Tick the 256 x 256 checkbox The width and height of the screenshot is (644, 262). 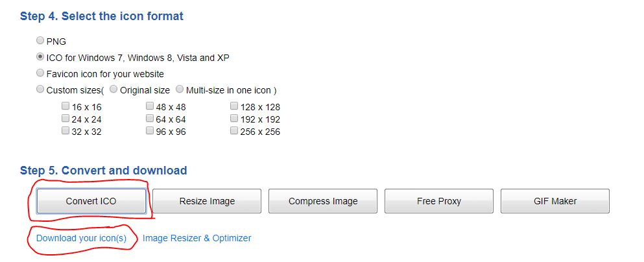click(234, 131)
